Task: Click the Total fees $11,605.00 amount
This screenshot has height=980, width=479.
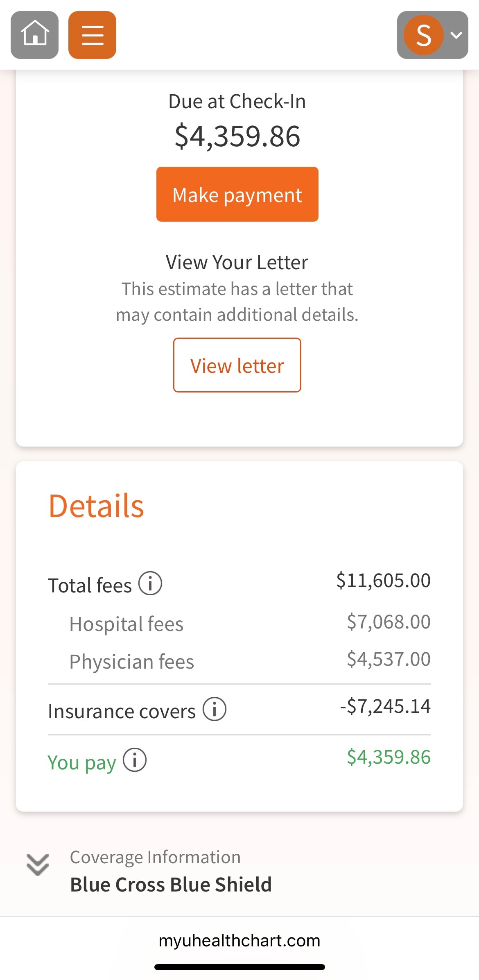Action: [x=383, y=581]
